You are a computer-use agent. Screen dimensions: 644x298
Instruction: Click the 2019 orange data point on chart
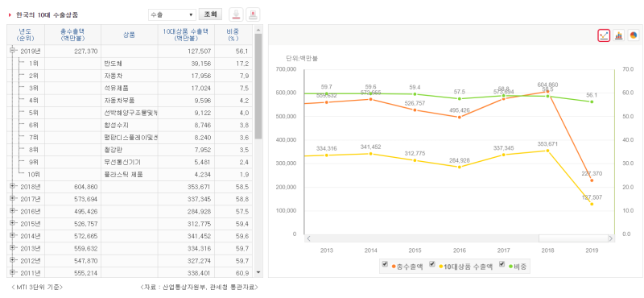(592, 180)
